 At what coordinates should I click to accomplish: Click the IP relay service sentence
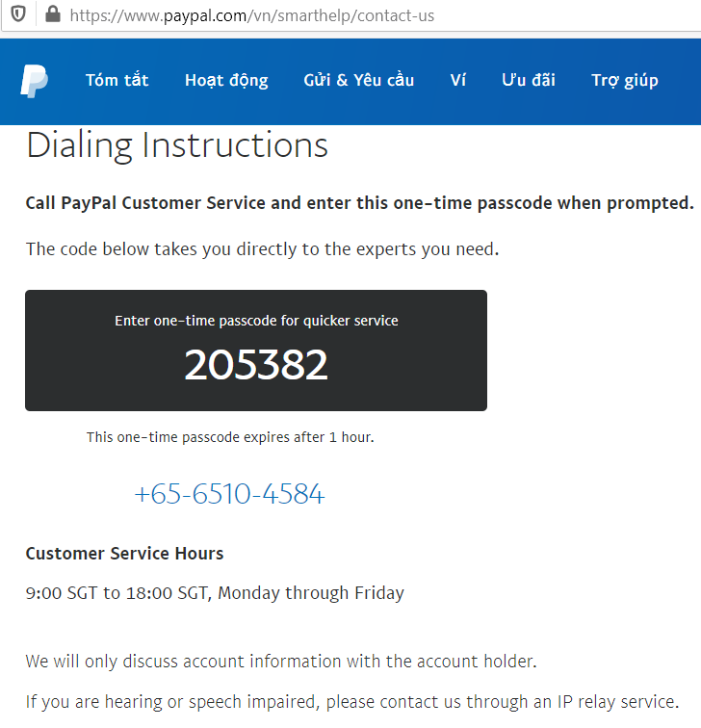[351, 701]
